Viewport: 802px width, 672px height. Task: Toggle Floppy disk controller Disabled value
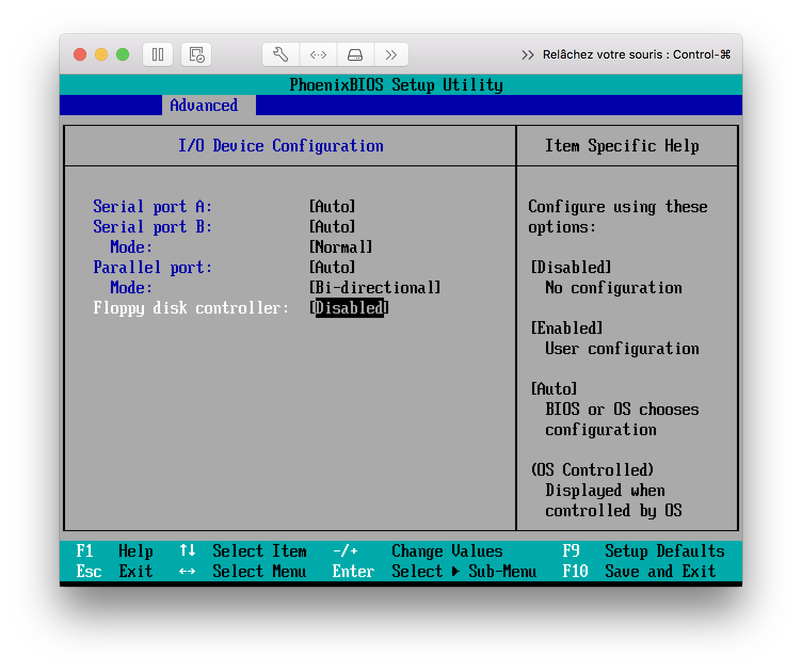pyautogui.click(x=349, y=308)
